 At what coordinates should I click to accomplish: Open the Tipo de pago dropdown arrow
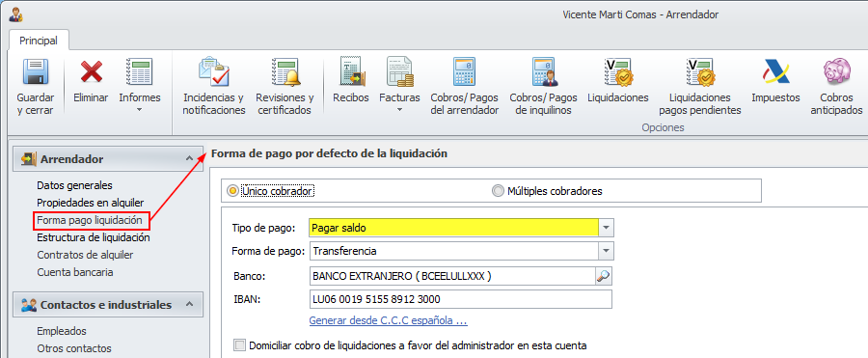[607, 228]
